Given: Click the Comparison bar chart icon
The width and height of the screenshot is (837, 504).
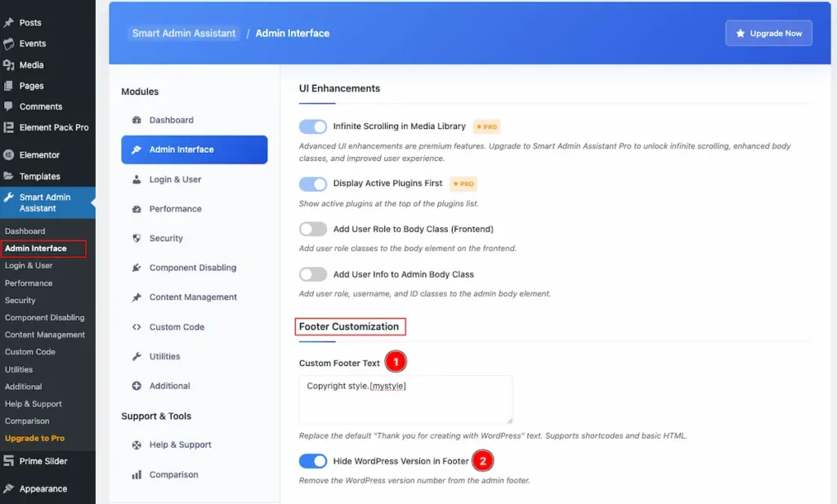Looking at the screenshot, I should pos(137,475).
